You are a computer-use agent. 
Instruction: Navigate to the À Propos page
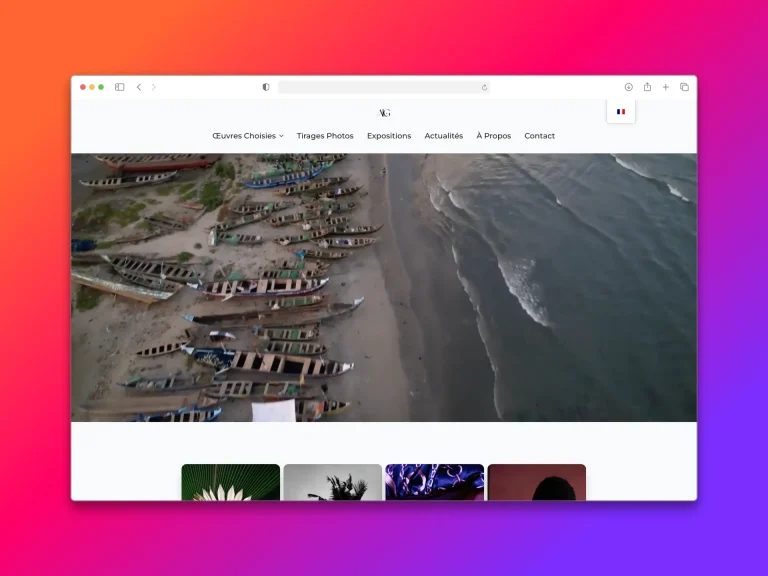[x=494, y=136]
